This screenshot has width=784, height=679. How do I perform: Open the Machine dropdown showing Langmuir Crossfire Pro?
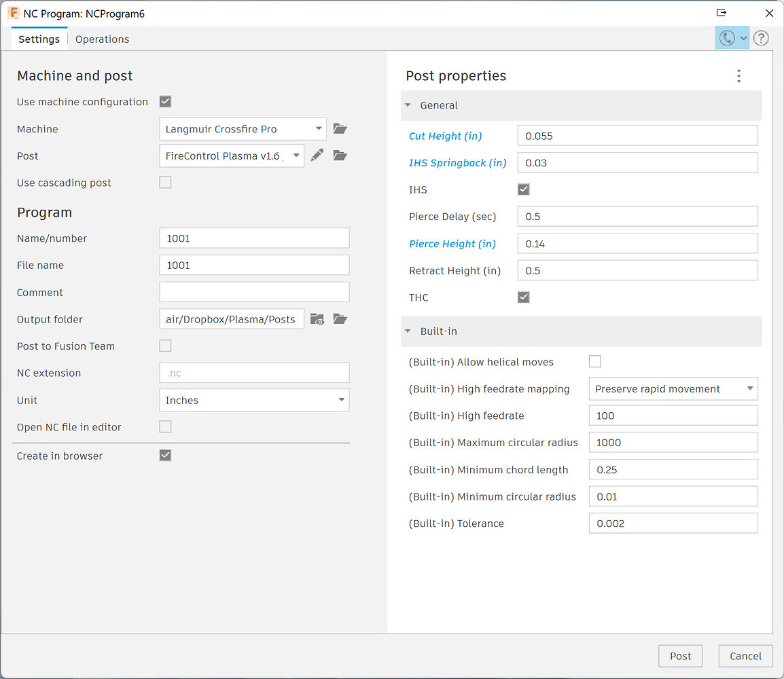(x=243, y=129)
